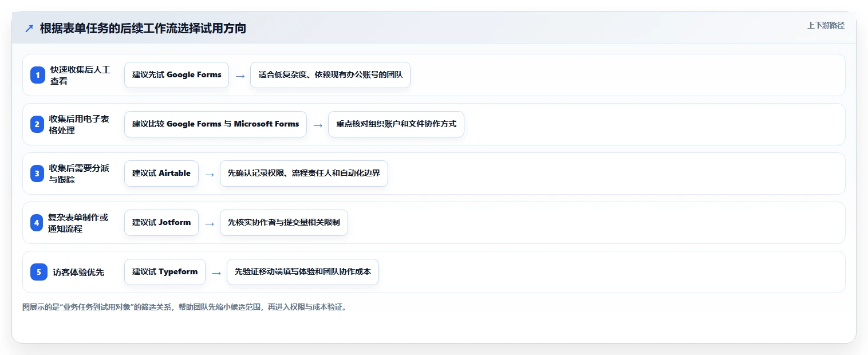
Task: Click the 访客体验优先 label
Action: (x=78, y=272)
